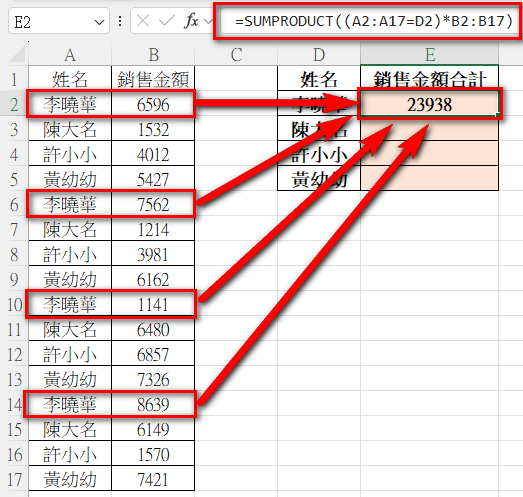Click the formula bar Cancel X icon
Screen dimensions: 523x497
tap(143, 21)
